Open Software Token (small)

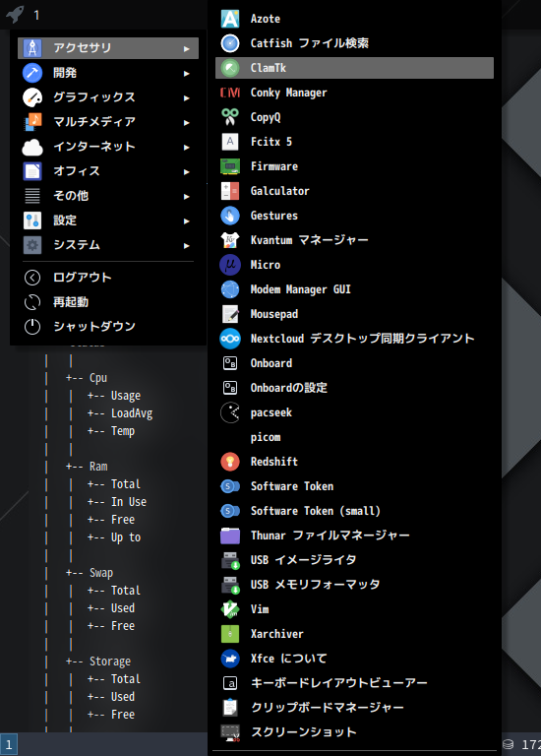click(354, 511)
